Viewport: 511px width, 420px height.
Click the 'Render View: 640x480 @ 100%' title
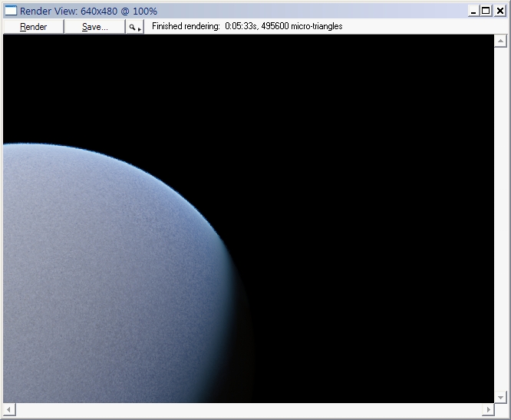[88, 11]
